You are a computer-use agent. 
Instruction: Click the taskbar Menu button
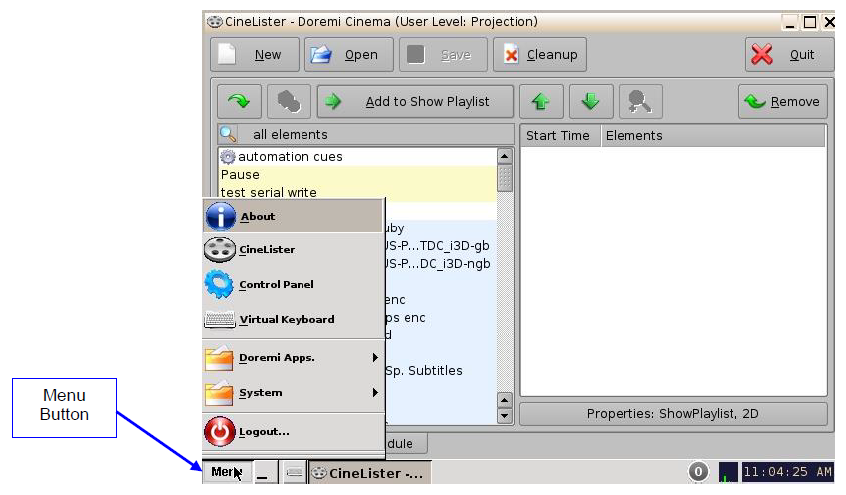coord(227,472)
